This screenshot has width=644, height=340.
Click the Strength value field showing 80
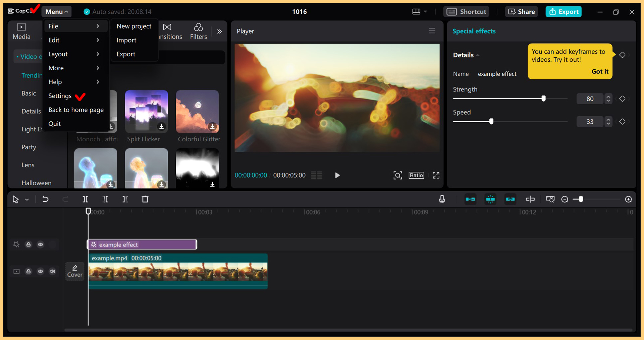pyautogui.click(x=590, y=99)
